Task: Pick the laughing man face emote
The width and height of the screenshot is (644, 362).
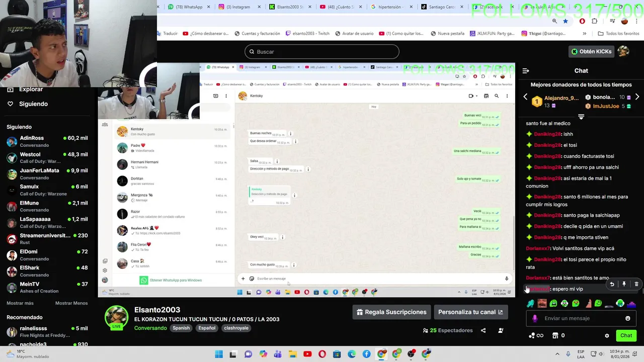Action: click(542, 303)
